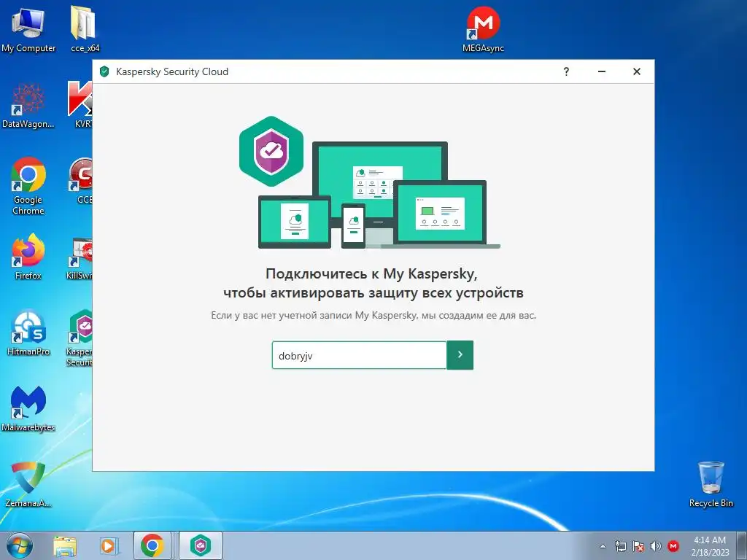Open Kaspersky help question mark
The image size is (747, 560).
pos(566,71)
